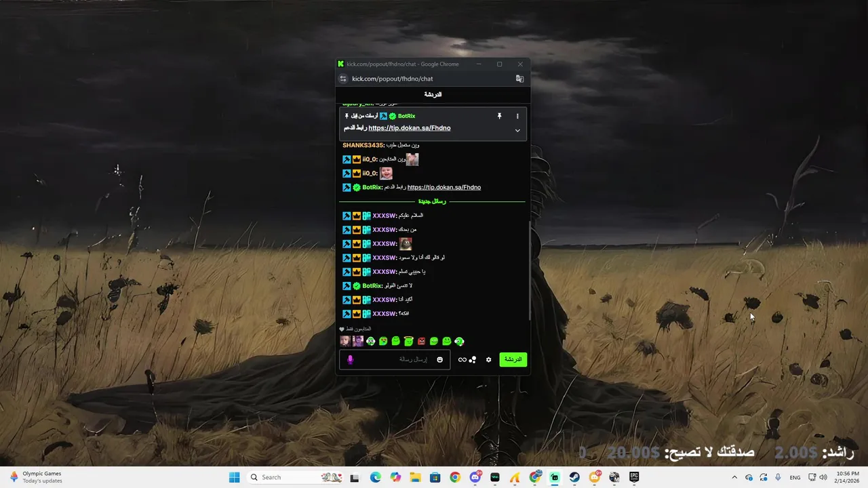Open site info icon in Chrome address bar
The image size is (868, 488).
coord(343,79)
